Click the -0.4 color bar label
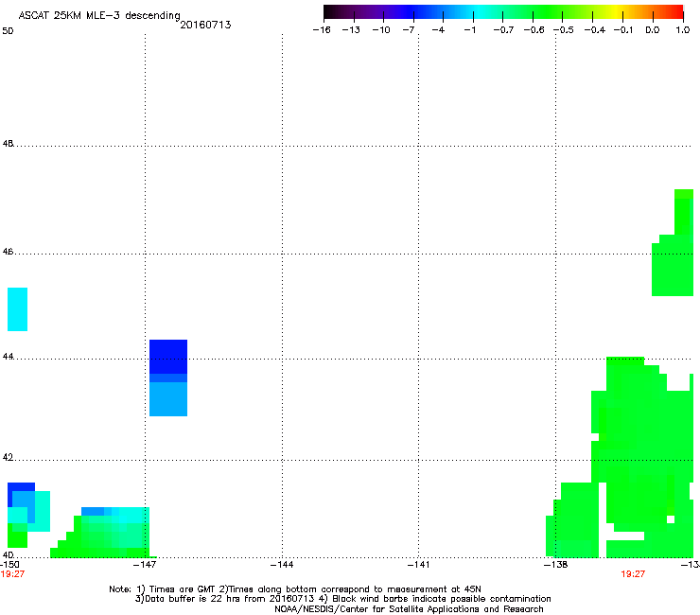 click(595, 30)
